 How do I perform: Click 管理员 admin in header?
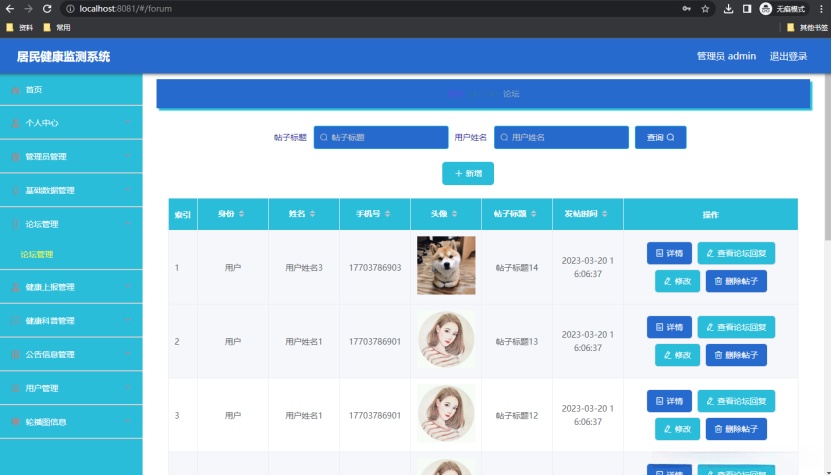click(x=726, y=56)
